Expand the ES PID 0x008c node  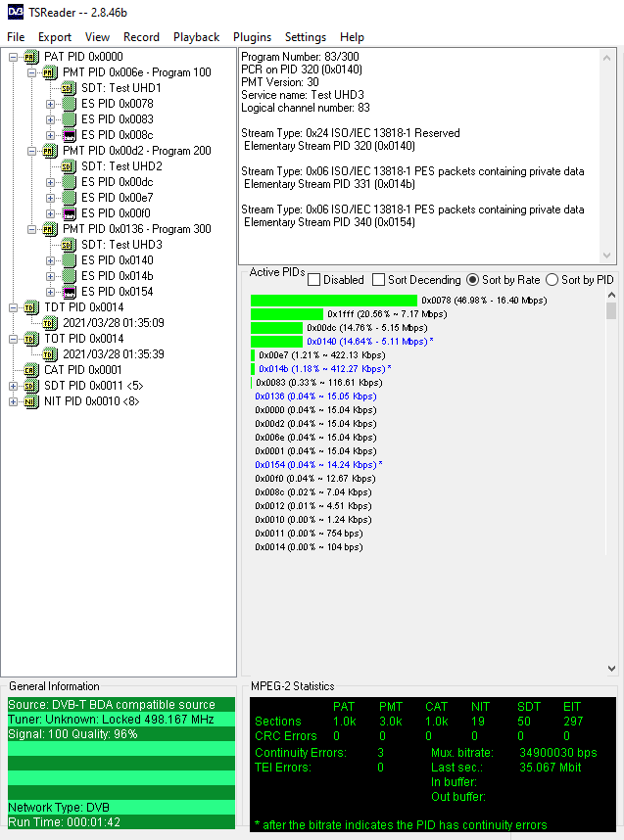[50, 135]
